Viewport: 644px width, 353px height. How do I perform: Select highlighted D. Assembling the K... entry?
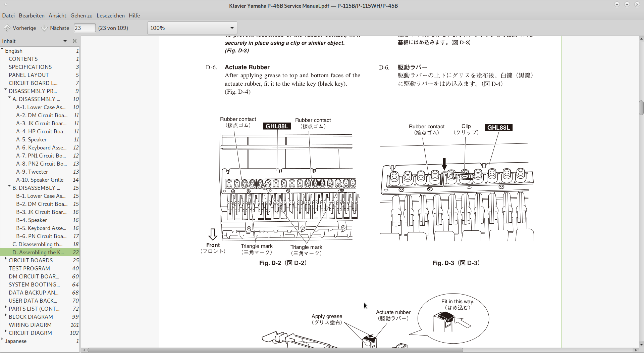[40, 252]
